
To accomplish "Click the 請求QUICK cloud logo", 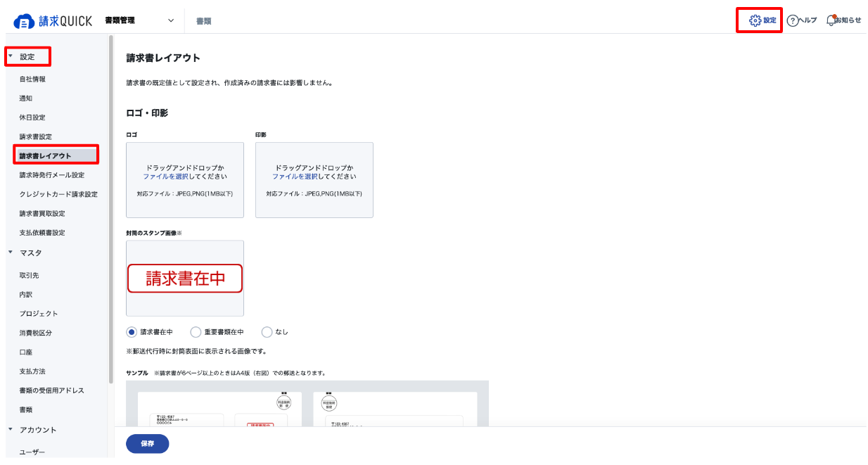I will [52, 20].
